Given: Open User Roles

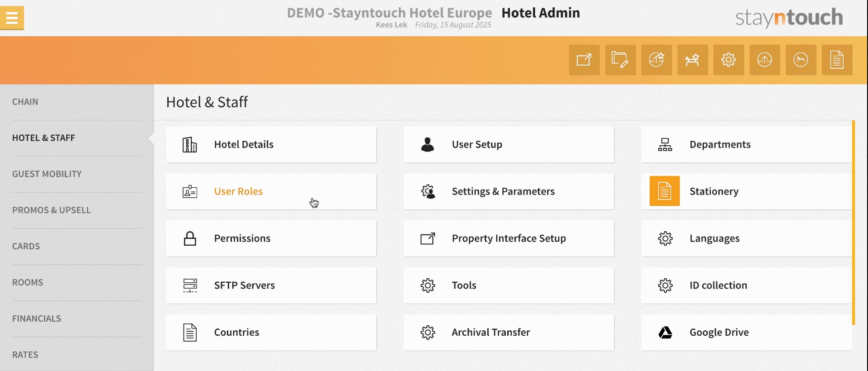Looking at the screenshot, I should click(x=271, y=191).
